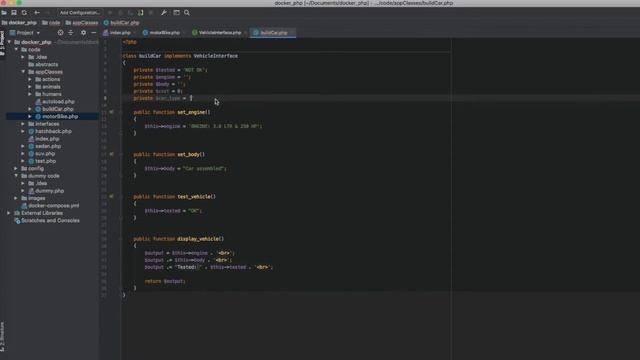
Task: Expand the images folder arrow
Action: coord(16,198)
